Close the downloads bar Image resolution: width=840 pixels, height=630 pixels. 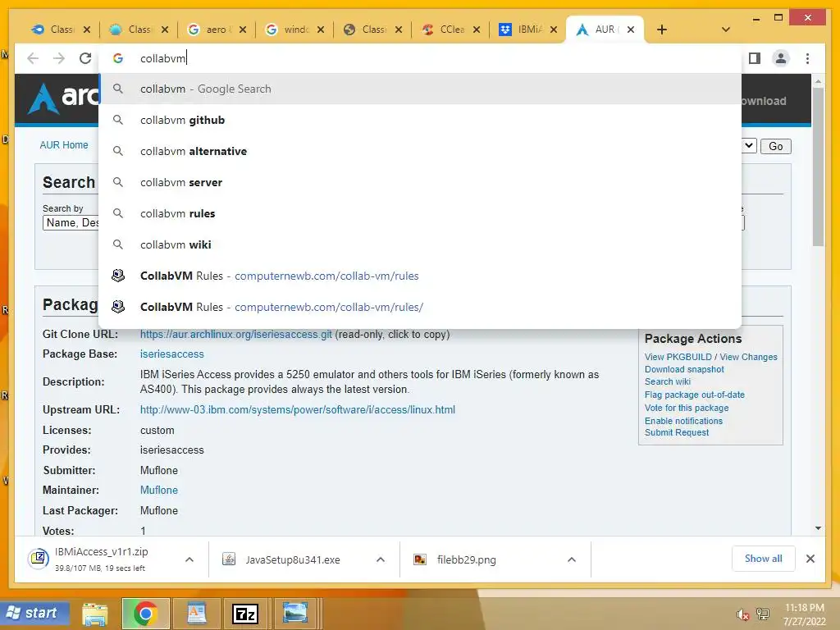click(810, 559)
